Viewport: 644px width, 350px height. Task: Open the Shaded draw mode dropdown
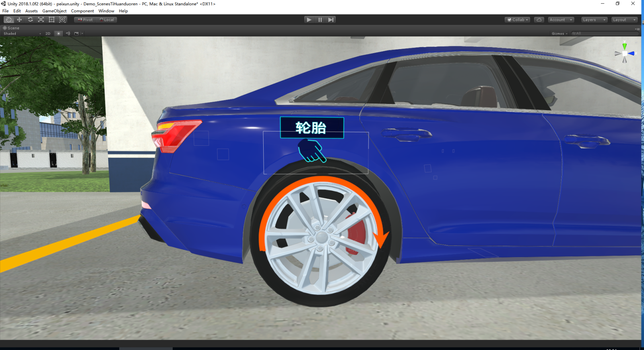(x=22, y=34)
